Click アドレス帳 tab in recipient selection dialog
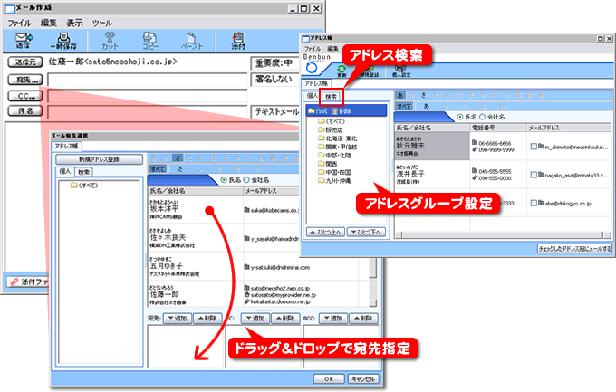The width and height of the screenshot is (616, 392). point(66,146)
